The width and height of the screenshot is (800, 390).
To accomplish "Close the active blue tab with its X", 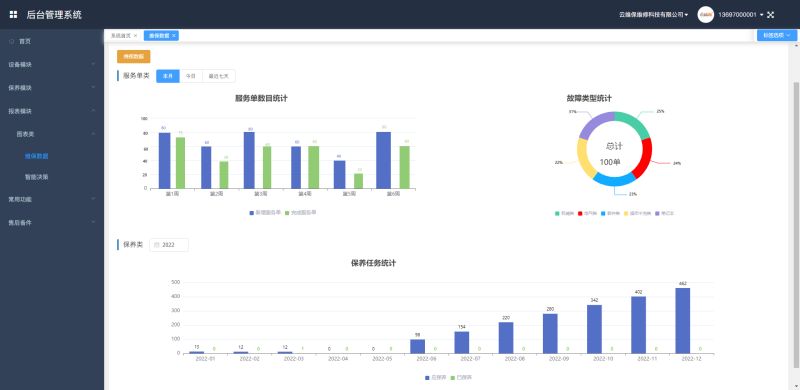I will (x=173, y=36).
